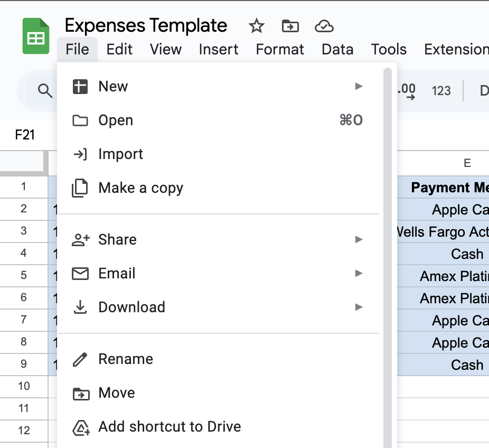Choose Open from the File menu
489x448 pixels.
tap(218, 120)
